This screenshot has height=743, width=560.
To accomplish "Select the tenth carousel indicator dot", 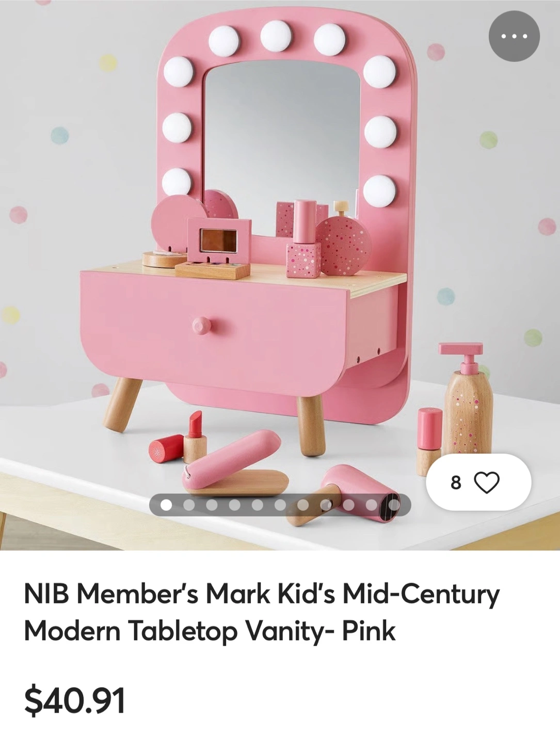I will (371, 505).
